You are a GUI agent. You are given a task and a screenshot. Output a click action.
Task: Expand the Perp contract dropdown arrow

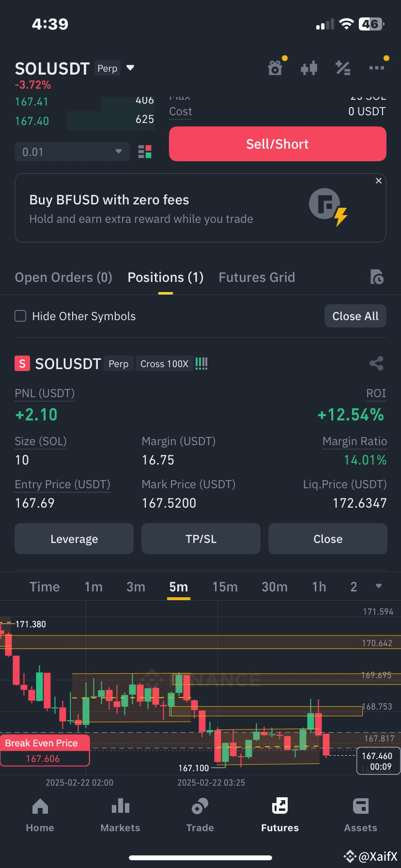point(130,68)
